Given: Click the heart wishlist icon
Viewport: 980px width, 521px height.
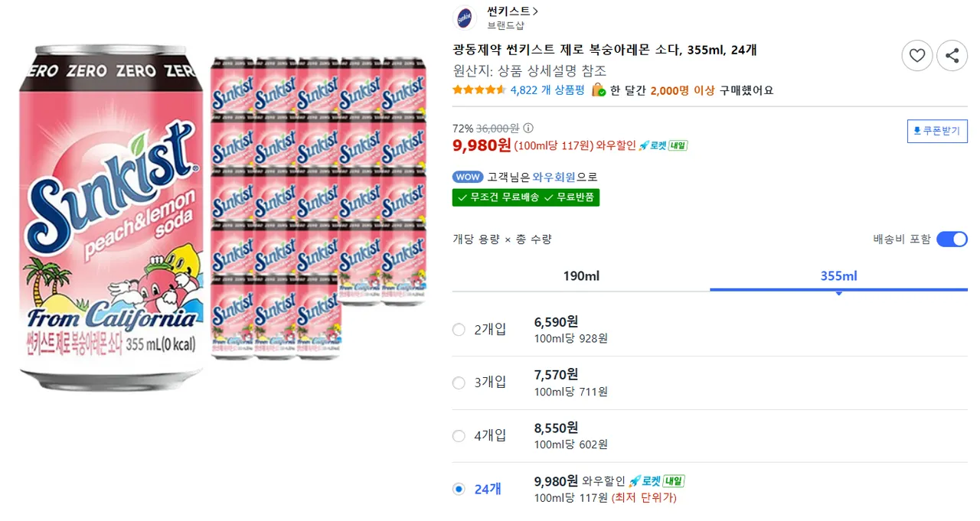Looking at the screenshot, I should click(x=916, y=55).
